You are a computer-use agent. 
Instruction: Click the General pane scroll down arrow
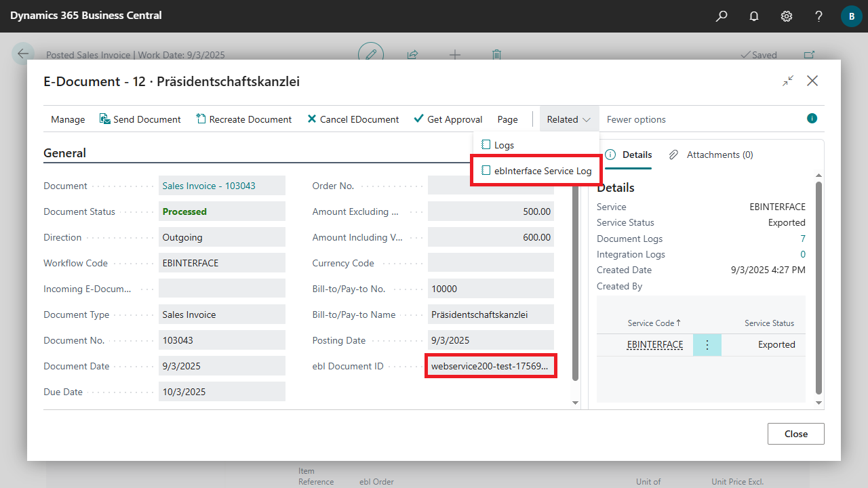576,403
